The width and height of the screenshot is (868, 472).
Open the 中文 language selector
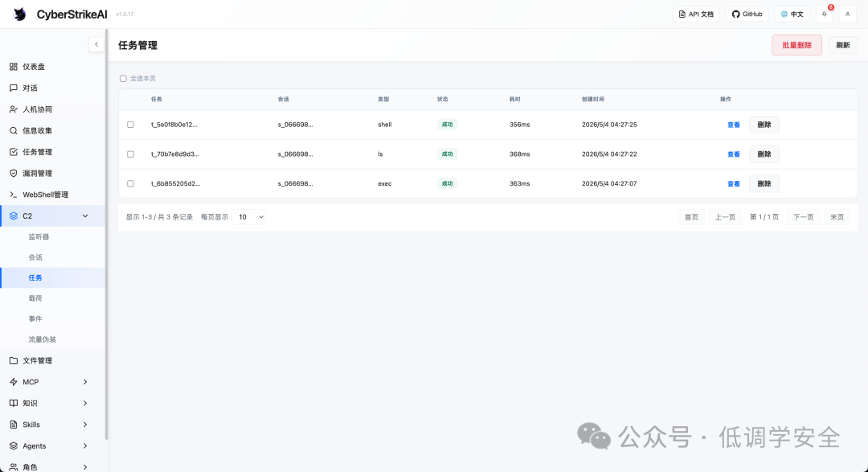[792, 14]
